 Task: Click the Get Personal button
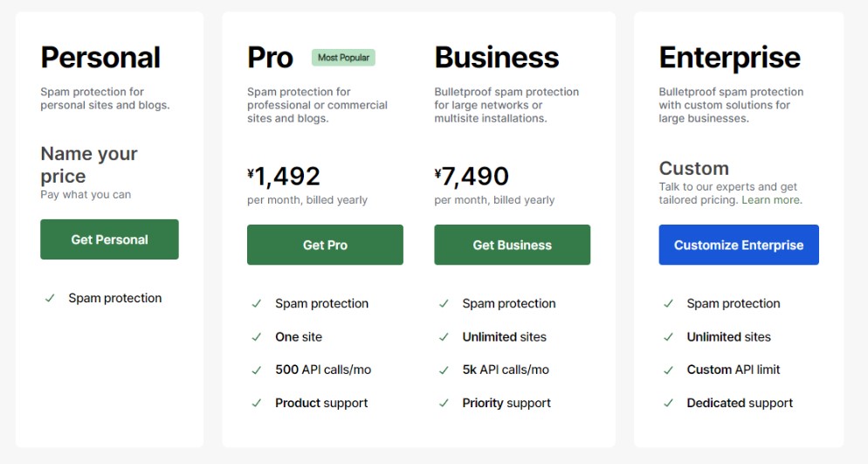click(109, 239)
